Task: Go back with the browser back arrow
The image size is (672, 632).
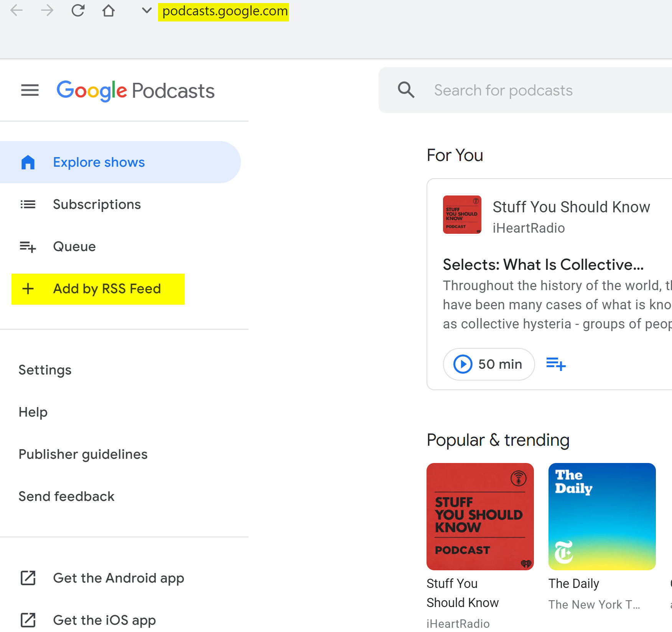Action: [16, 10]
